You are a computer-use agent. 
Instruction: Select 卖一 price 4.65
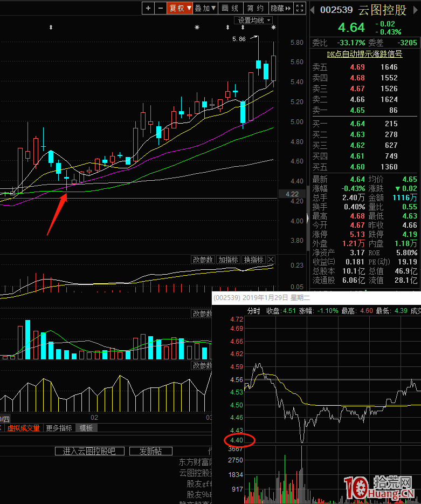(357, 110)
